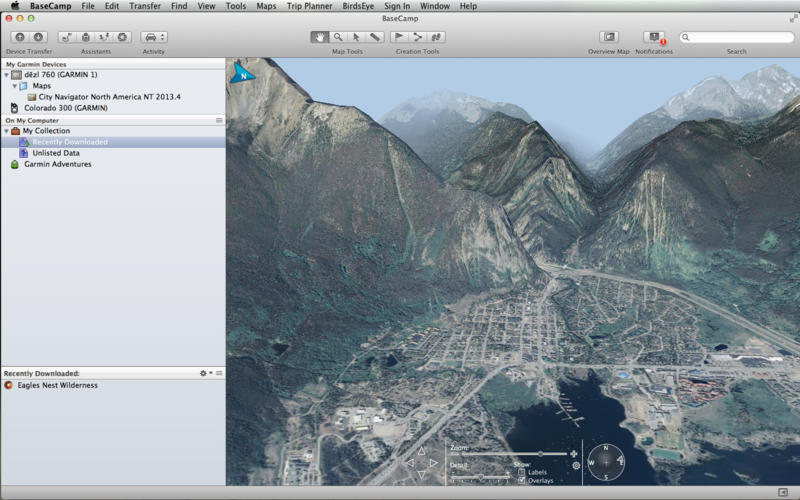Select the New Waypoint flag tool
The height and width of the screenshot is (500, 800).
[x=399, y=37]
